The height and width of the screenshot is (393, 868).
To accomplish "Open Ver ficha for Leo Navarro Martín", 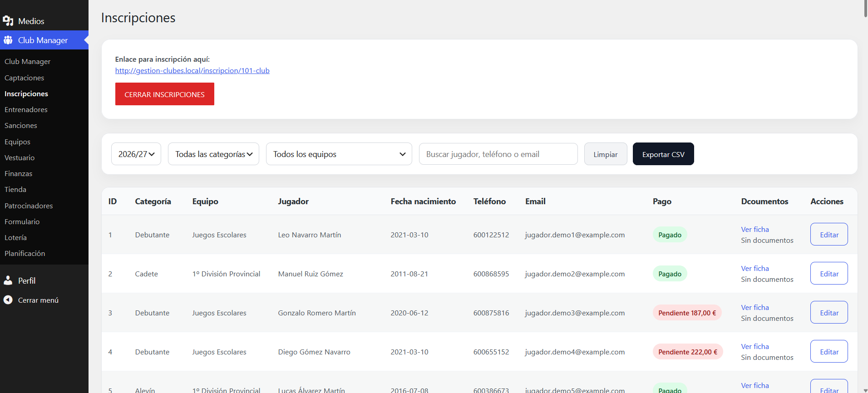I will 755,229.
